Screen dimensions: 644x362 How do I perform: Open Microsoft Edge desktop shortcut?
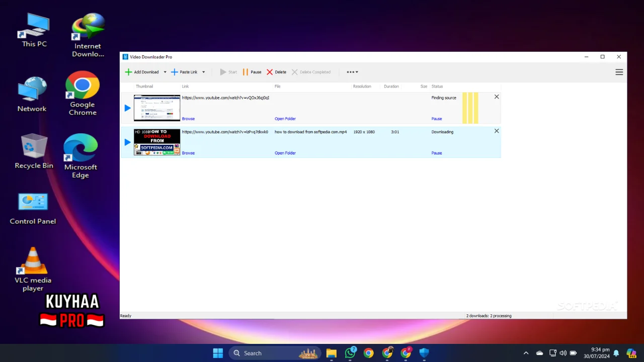[x=80, y=156]
